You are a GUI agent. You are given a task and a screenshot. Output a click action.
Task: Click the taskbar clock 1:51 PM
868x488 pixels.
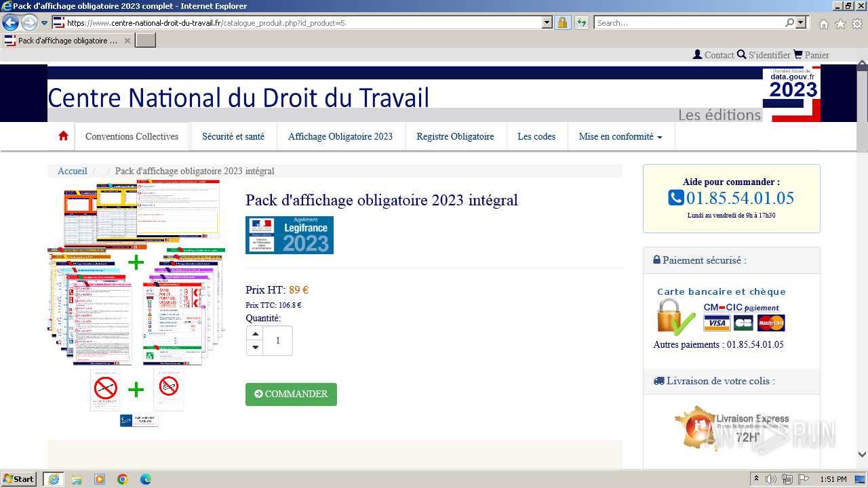[833, 479]
